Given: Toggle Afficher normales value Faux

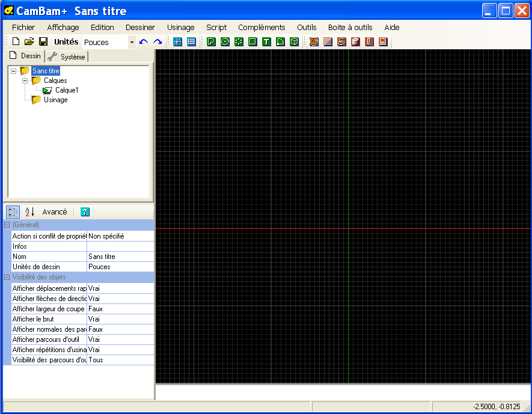Looking at the screenshot, I should point(120,329).
